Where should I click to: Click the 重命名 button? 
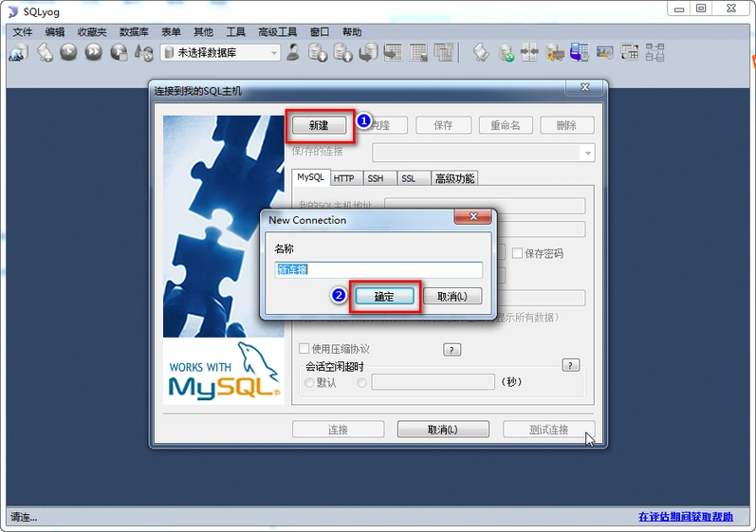(x=506, y=125)
